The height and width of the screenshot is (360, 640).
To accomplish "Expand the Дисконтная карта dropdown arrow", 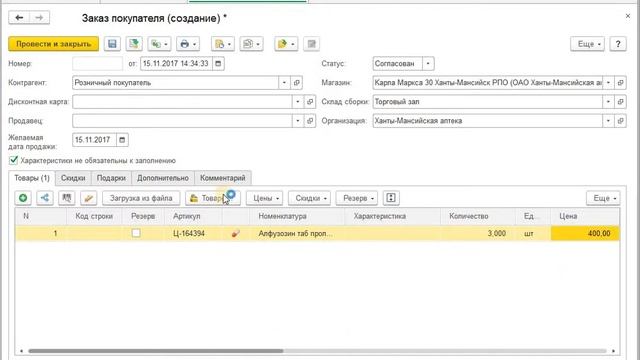I will point(298,102).
